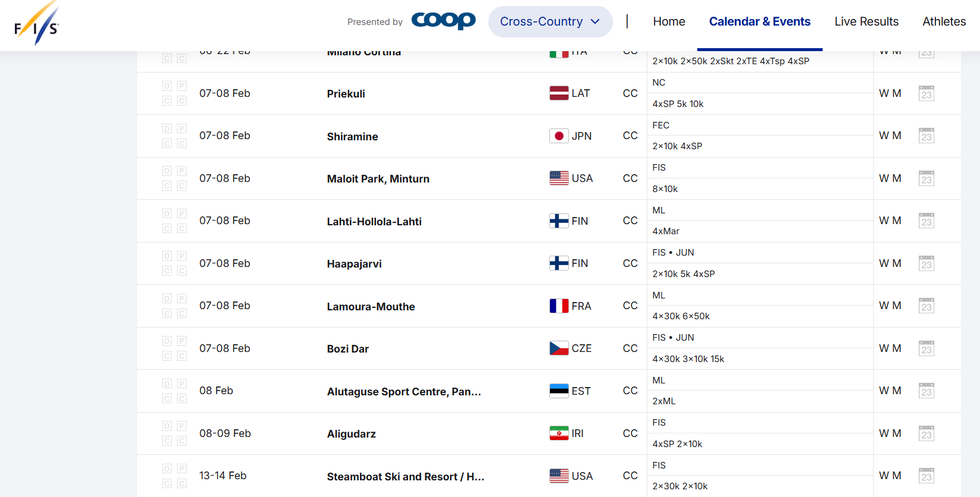Image resolution: width=980 pixels, height=497 pixels.
Task: Add Priekuli event to calendar
Action: tap(926, 94)
